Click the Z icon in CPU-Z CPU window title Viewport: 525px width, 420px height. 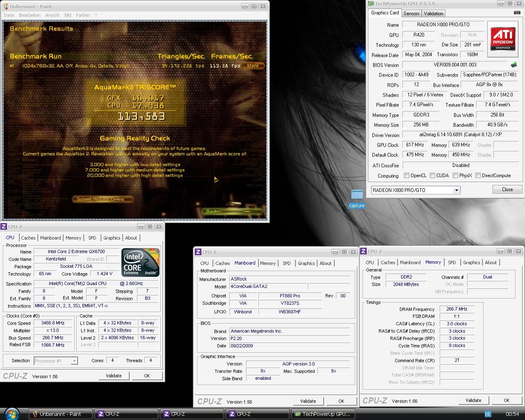(4, 226)
